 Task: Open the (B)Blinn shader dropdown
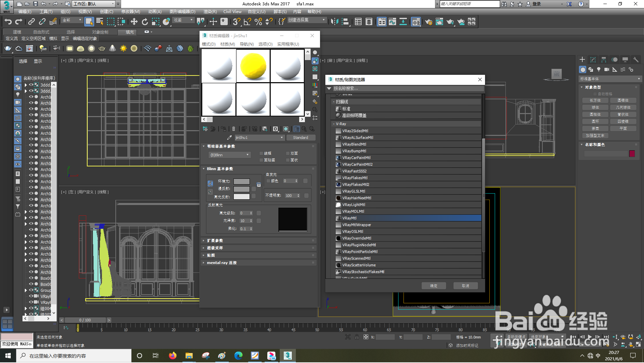point(230,155)
